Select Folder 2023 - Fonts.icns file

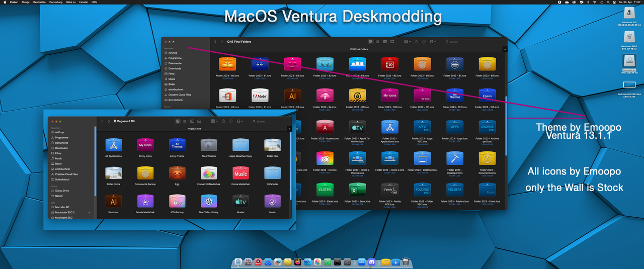click(487, 189)
